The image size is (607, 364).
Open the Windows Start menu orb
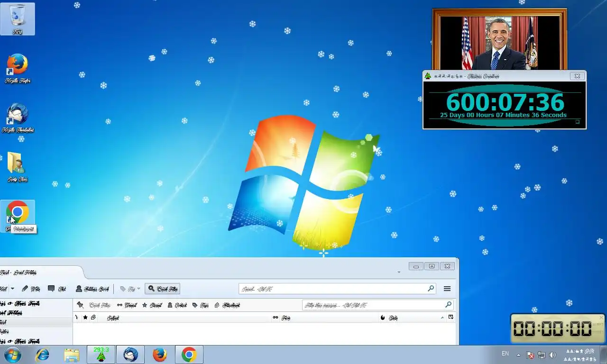click(x=12, y=355)
